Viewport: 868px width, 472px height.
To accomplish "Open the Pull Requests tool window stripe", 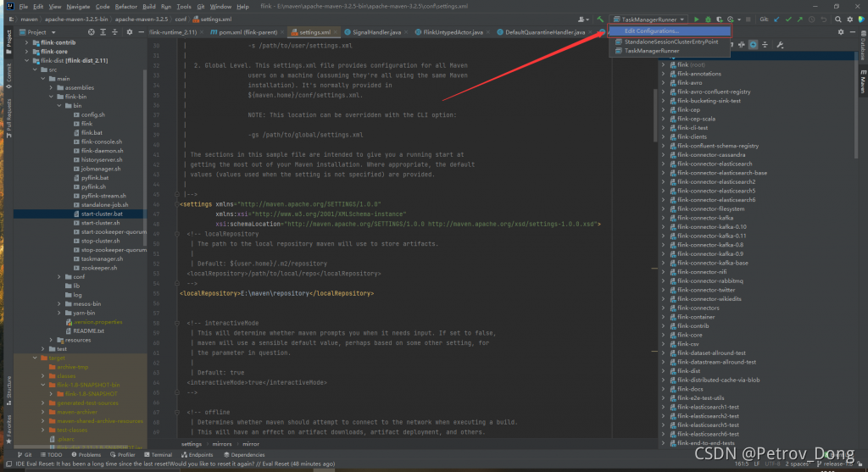I will coord(8,118).
